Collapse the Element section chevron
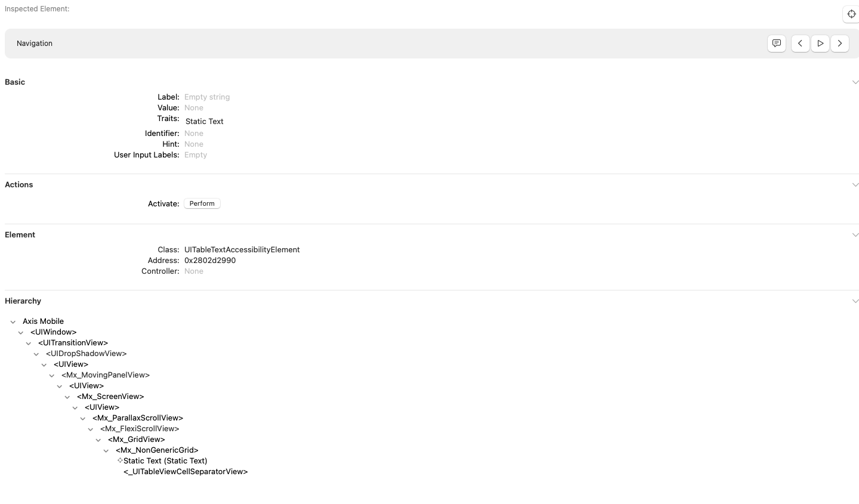Viewport: 859px width, 504px height. (855, 235)
